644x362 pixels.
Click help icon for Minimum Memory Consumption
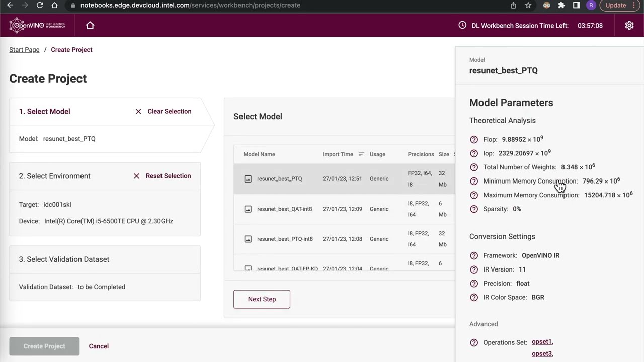coord(474,181)
